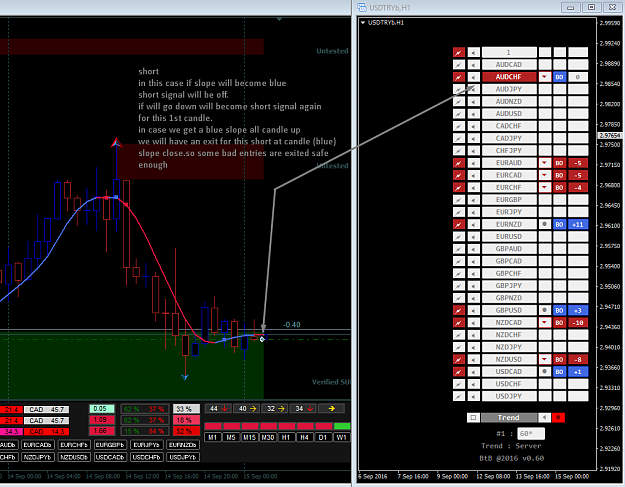
Task: Click the chart icon beside EURCAD
Action: (x=459, y=175)
